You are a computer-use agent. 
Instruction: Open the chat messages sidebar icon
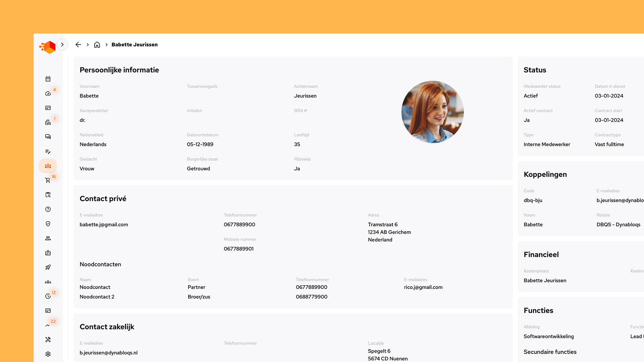[48, 137]
